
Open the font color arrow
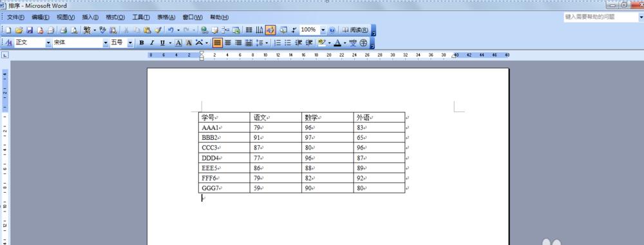[345, 43]
